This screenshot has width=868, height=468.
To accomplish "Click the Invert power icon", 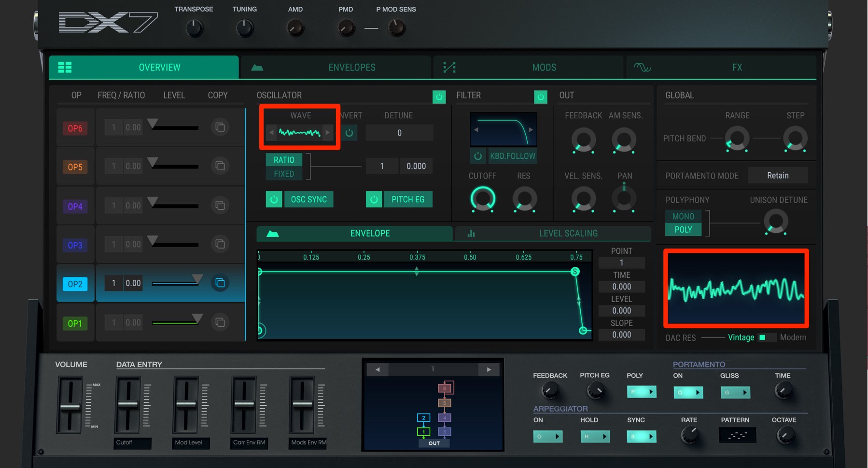I will click(x=350, y=133).
